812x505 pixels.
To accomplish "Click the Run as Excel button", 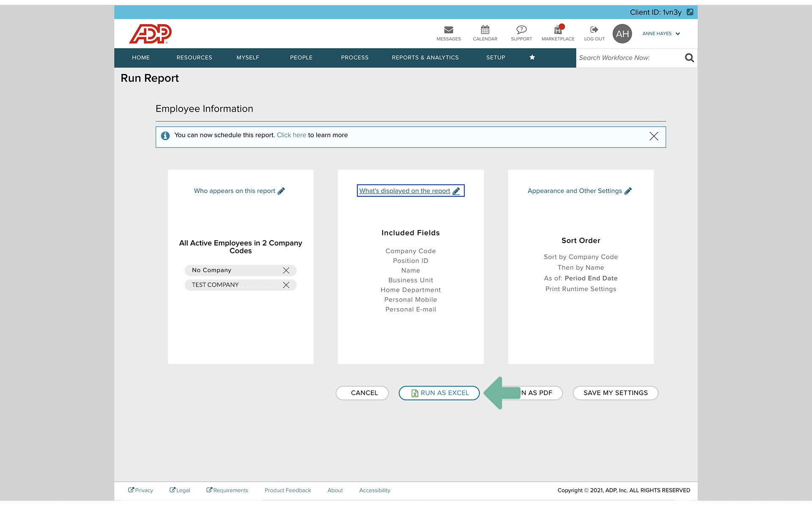I will coord(439,393).
